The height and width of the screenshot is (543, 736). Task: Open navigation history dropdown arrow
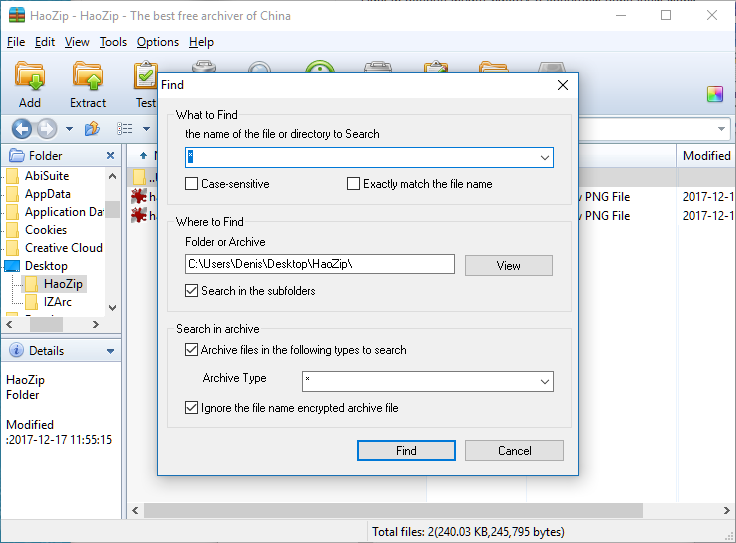(x=69, y=129)
